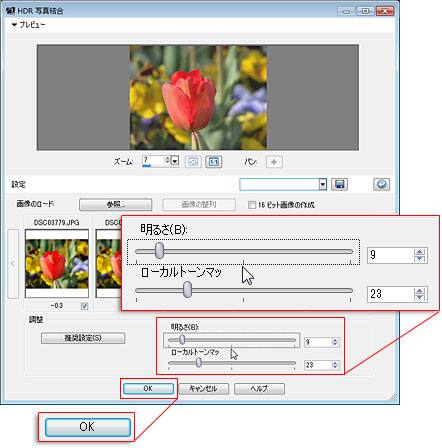Click the save preset floppy disk icon
The image size is (442, 448).
[339, 184]
